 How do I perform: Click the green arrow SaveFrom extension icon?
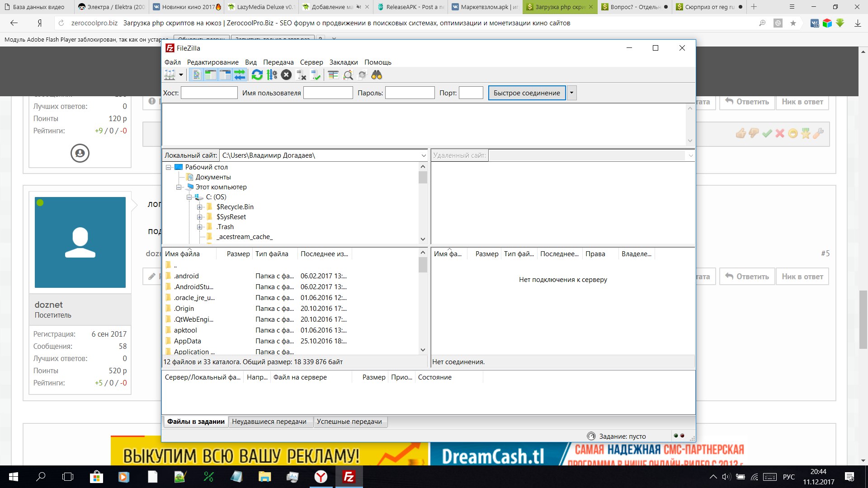840,23
